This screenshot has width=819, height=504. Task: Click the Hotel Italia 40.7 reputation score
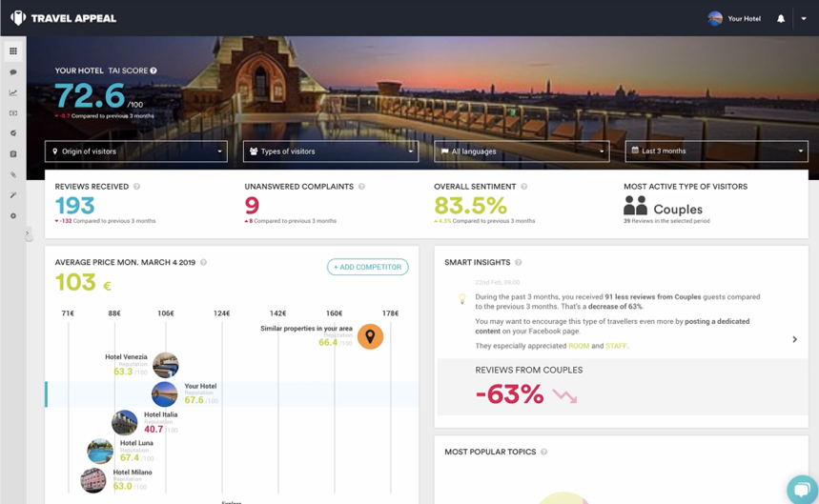pyautogui.click(x=154, y=430)
